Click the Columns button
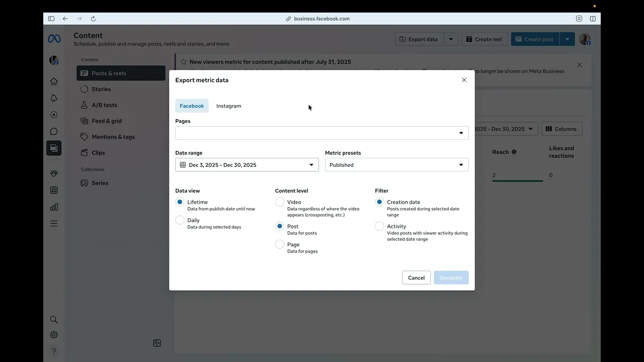This screenshot has width=644, height=362. point(561,129)
